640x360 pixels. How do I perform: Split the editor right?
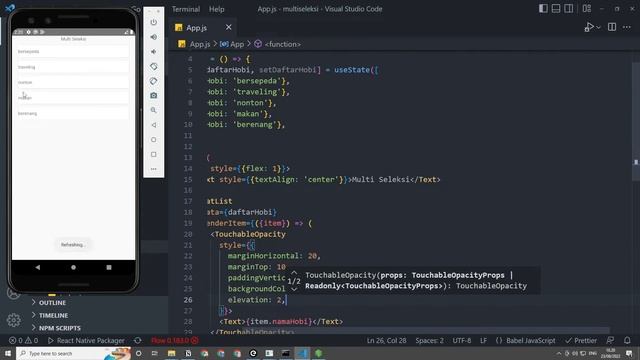[612, 27]
